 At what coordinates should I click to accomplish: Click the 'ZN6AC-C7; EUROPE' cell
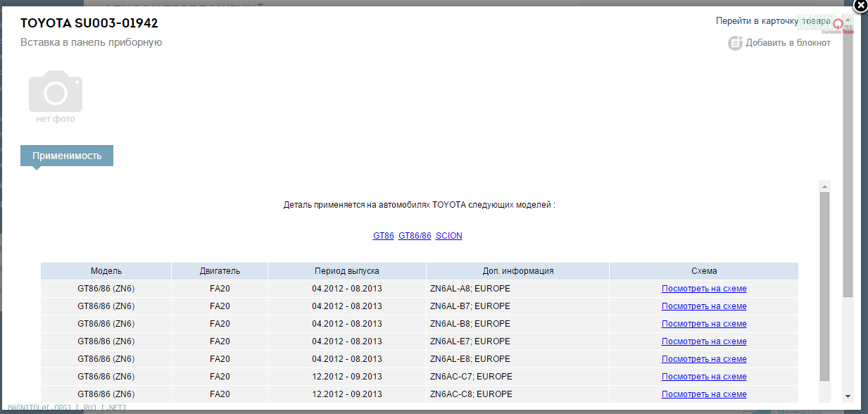(517, 377)
